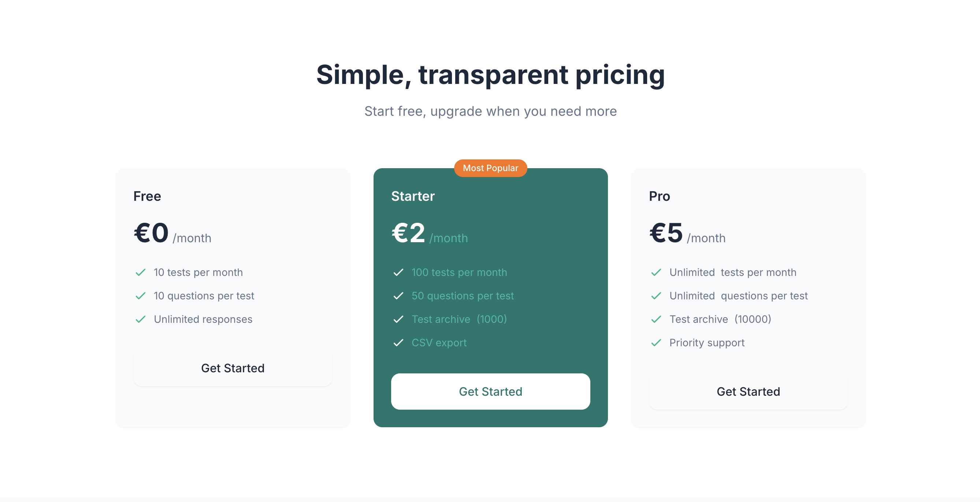The height and width of the screenshot is (502, 980).
Task: Click the Start free, upgrade subtitle text
Action: [490, 111]
